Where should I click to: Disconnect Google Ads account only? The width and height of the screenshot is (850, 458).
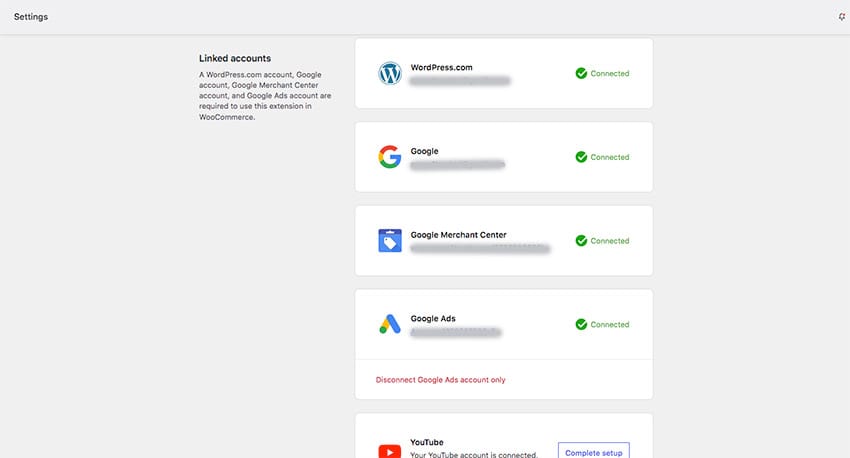click(440, 380)
